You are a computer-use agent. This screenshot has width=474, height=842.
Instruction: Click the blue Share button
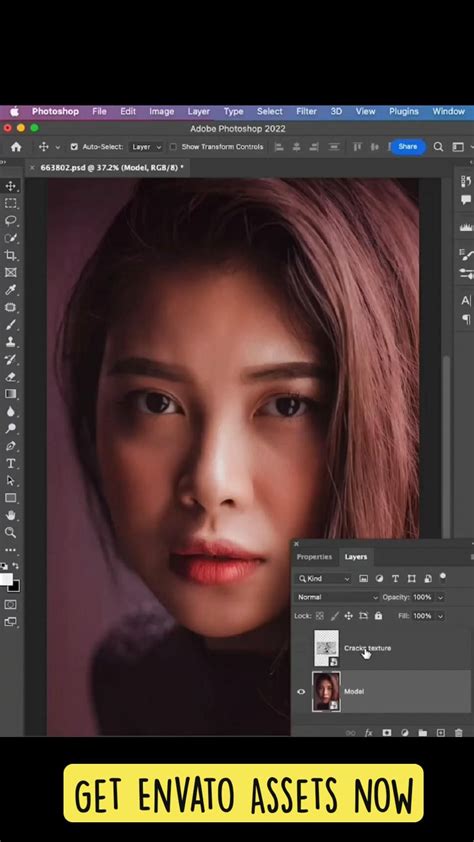point(407,147)
